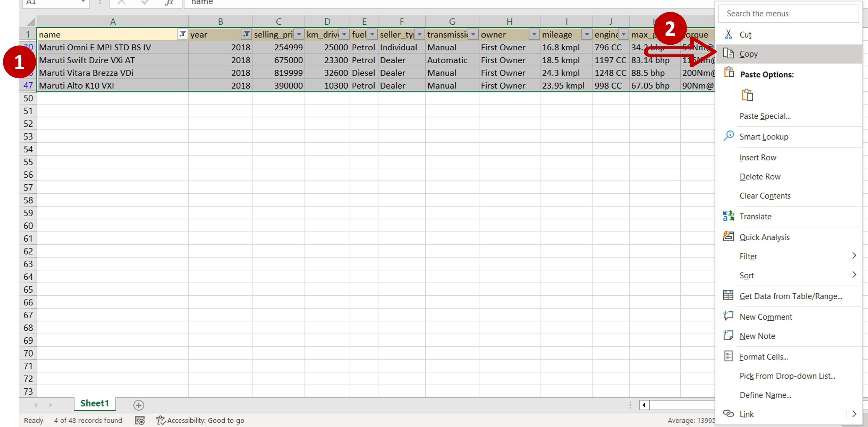The height and width of the screenshot is (427, 868).
Task: Open the name column filter dropdown
Action: 182,34
